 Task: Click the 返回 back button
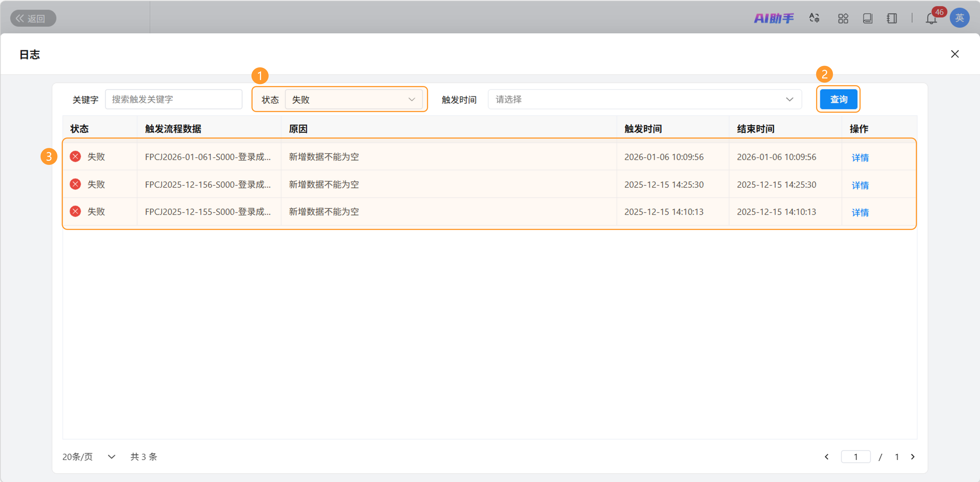[33, 18]
